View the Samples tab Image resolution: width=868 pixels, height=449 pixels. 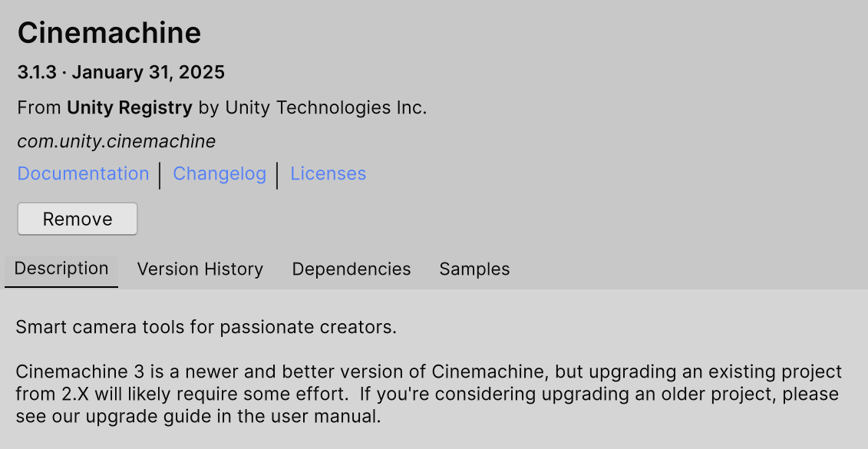474,269
